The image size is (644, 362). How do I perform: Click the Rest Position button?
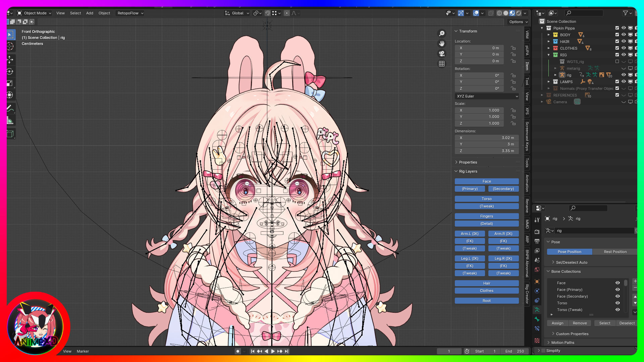(615, 252)
